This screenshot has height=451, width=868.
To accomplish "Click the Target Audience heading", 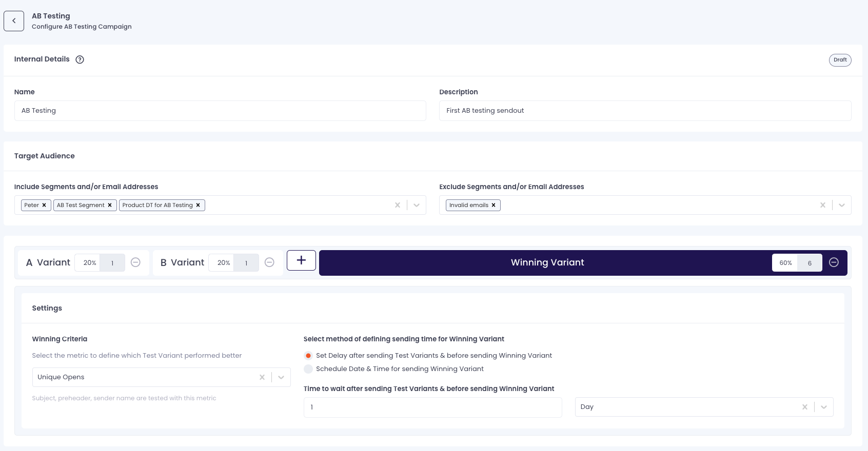I will coord(45,156).
